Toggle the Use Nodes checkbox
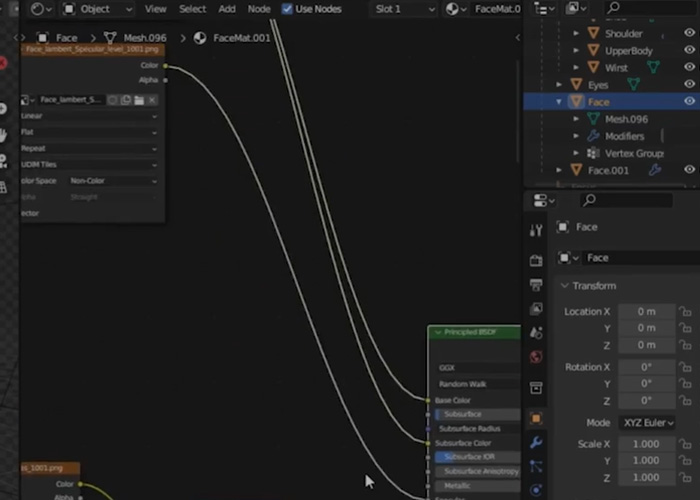700x500 pixels. pos(288,9)
